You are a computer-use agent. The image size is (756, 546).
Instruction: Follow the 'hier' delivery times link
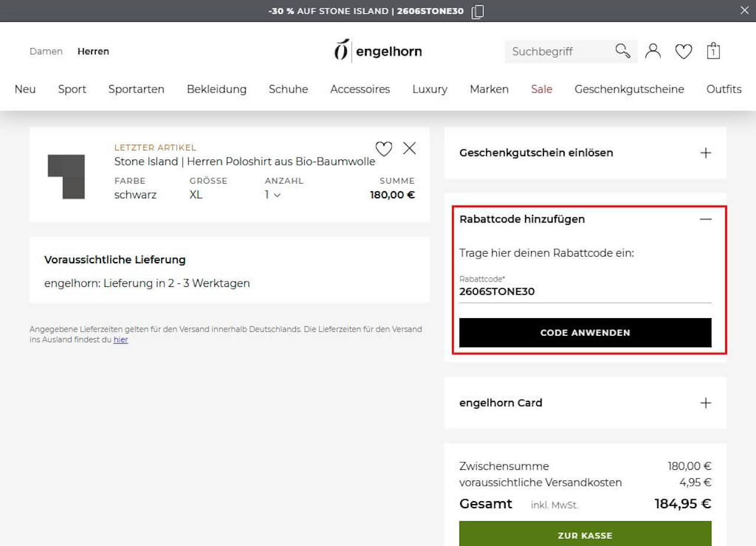[120, 340]
